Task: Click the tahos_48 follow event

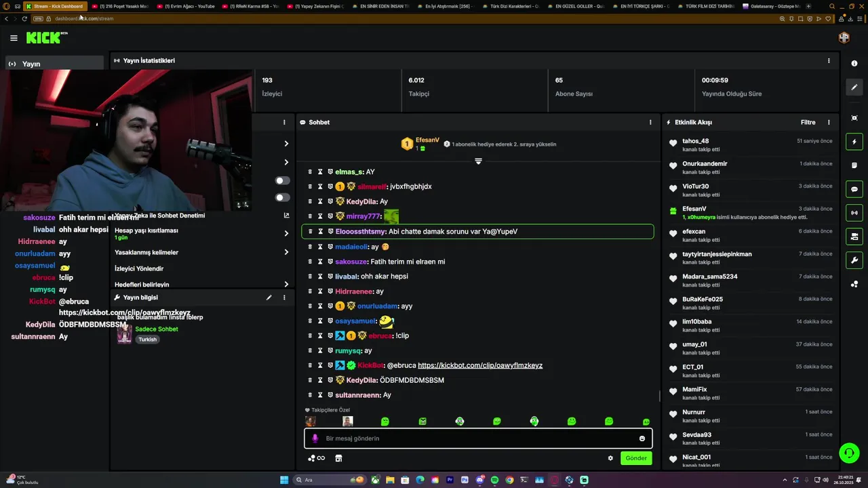Action: pos(750,145)
